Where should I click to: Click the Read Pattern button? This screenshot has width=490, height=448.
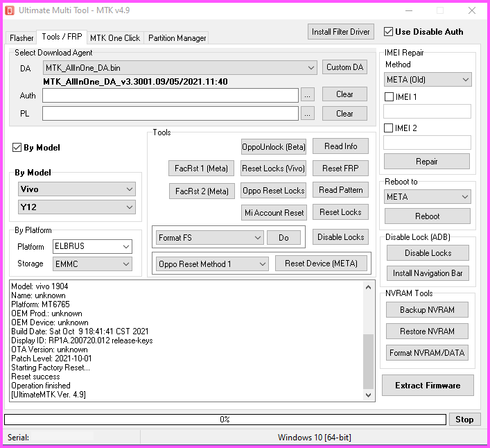click(x=340, y=190)
